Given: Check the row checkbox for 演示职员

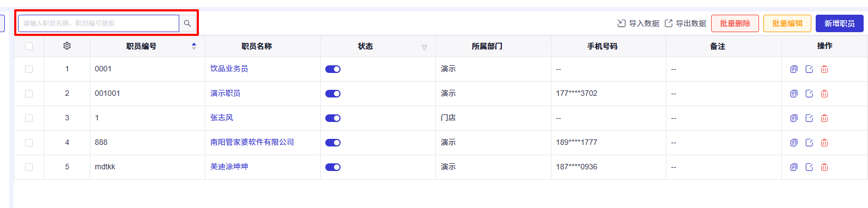Looking at the screenshot, I should 29,94.
